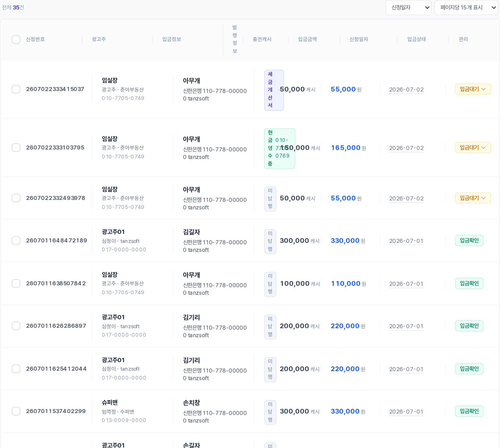
Task: Open 입금대기 status dropdown for 260702233103795
Action: click(473, 148)
